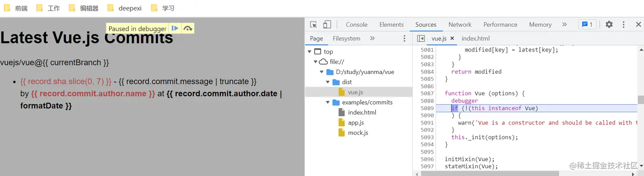Open DevTools three-dot customize menu

624,25
